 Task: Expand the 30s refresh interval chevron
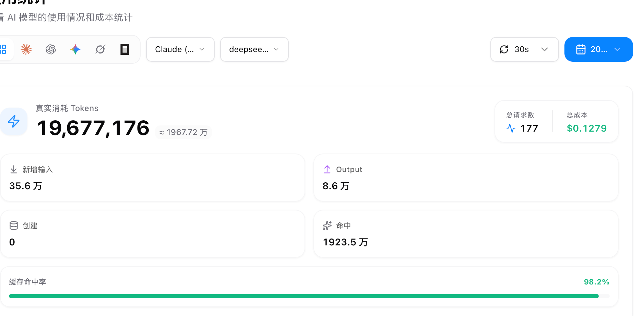(x=545, y=49)
